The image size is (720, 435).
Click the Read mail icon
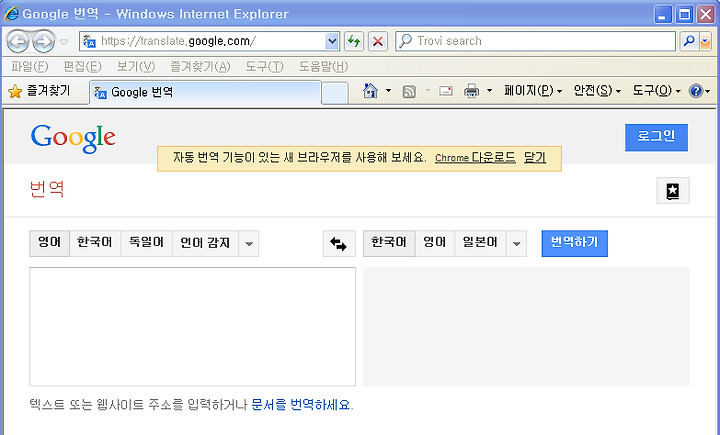pos(445,91)
